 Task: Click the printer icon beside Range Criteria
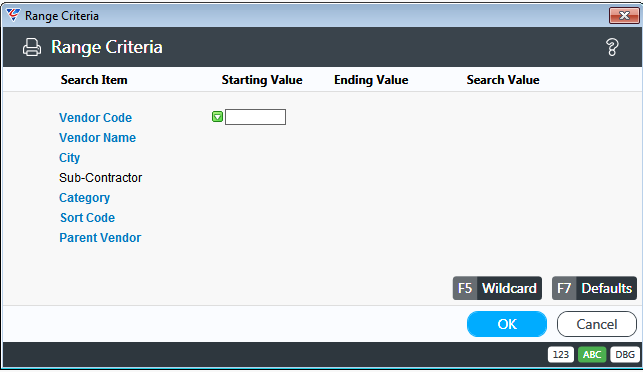point(32,47)
